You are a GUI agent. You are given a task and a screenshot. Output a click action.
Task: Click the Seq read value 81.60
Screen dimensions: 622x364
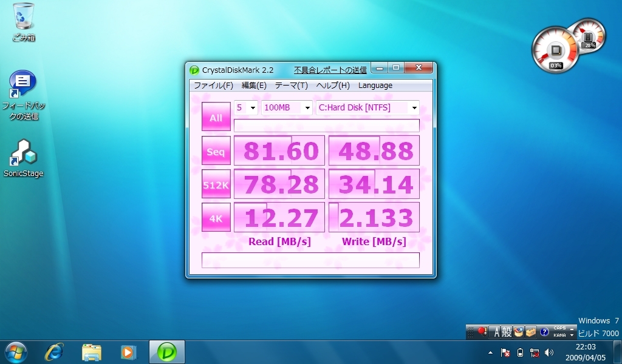[x=279, y=150]
